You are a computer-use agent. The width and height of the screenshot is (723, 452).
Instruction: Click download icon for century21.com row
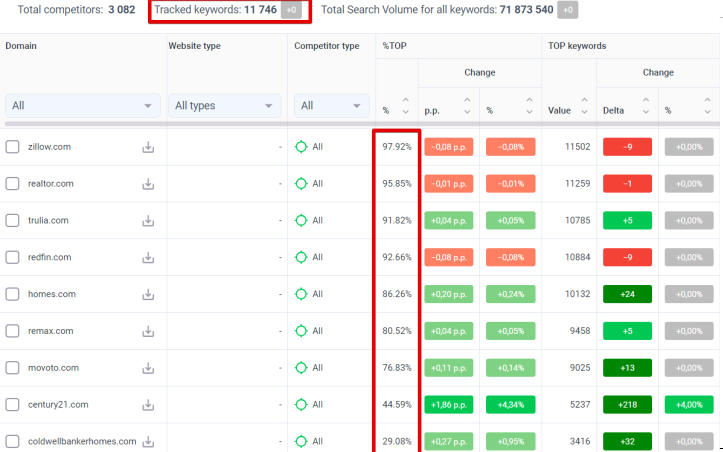click(x=148, y=405)
